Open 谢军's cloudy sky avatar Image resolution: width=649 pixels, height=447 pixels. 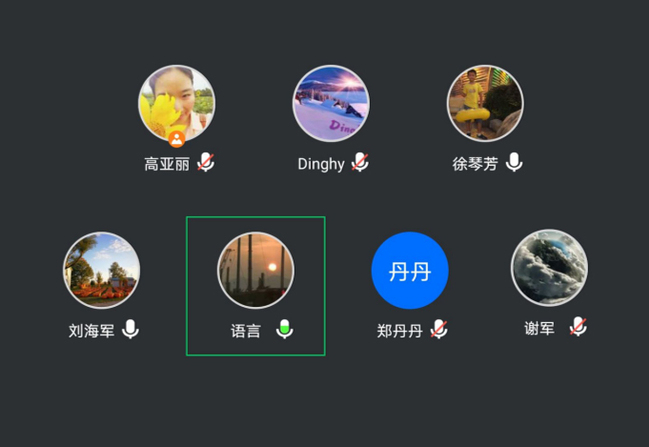pos(549,268)
